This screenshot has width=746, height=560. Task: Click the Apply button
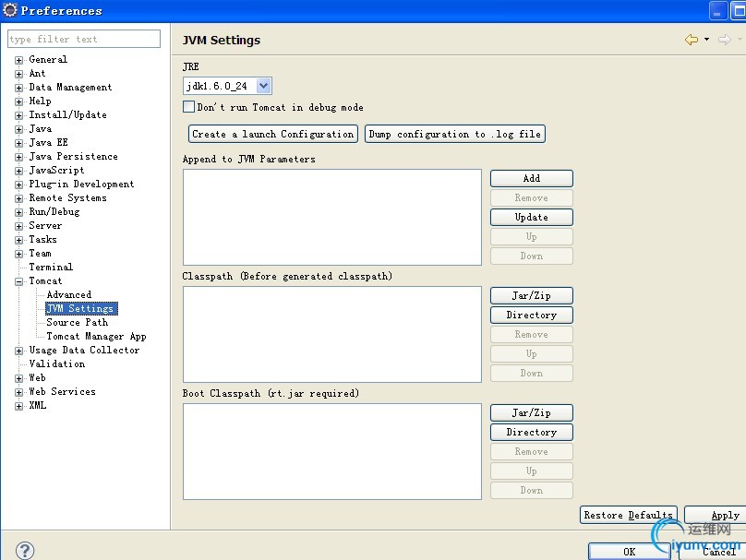pos(716,515)
